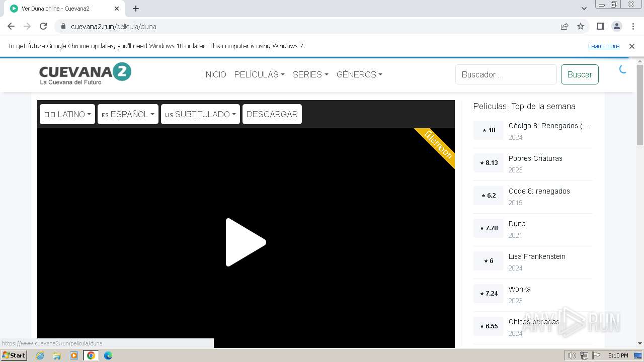Image resolution: width=644 pixels, height=362 pixels.
Task: Expand GÉNEROS menu
Action: tap(359, 74)
